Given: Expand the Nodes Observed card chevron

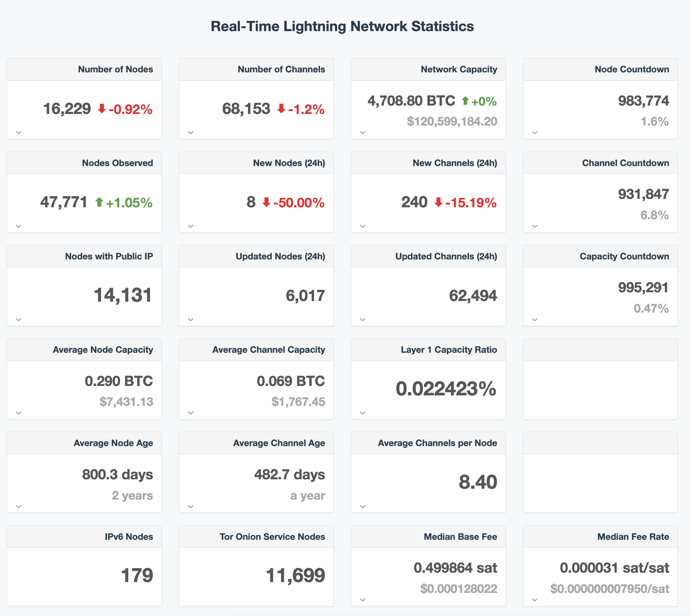Looking at the screenshot, I should (x=19, y=226).
